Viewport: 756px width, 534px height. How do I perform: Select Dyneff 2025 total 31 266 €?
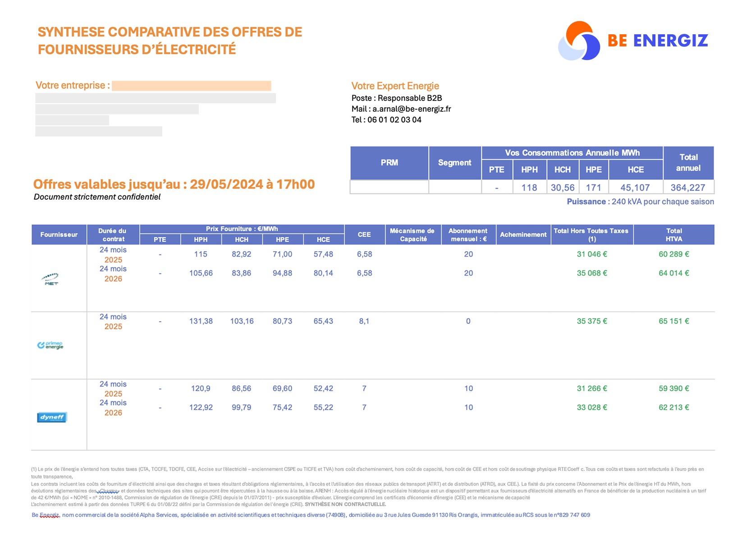pyautogui.click(x=592, y=388)
